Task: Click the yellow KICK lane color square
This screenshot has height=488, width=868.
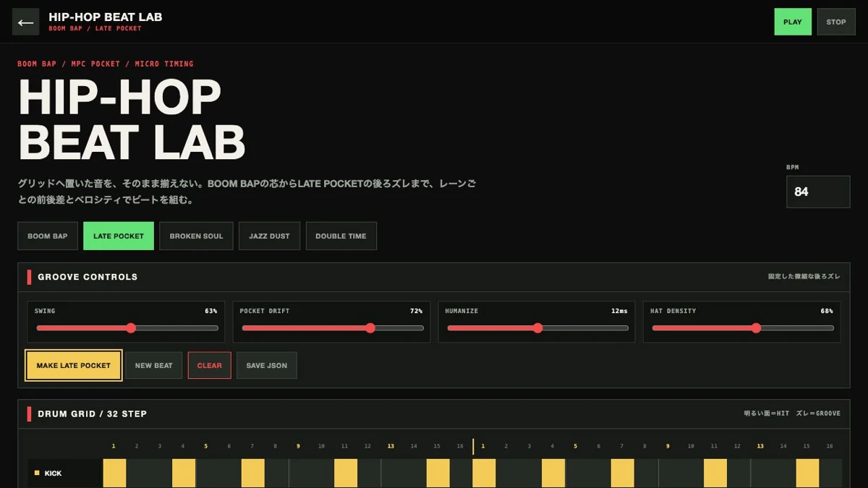Action: (x=37, y=473)
